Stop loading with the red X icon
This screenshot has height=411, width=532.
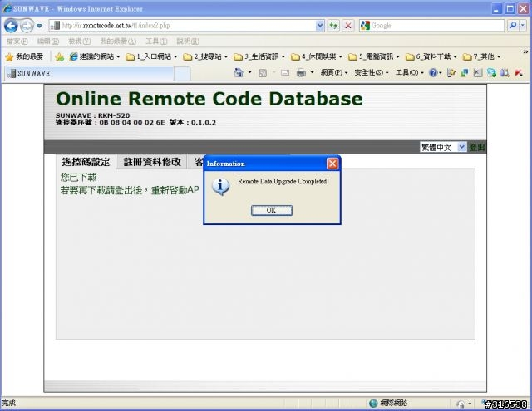point(348,26)
